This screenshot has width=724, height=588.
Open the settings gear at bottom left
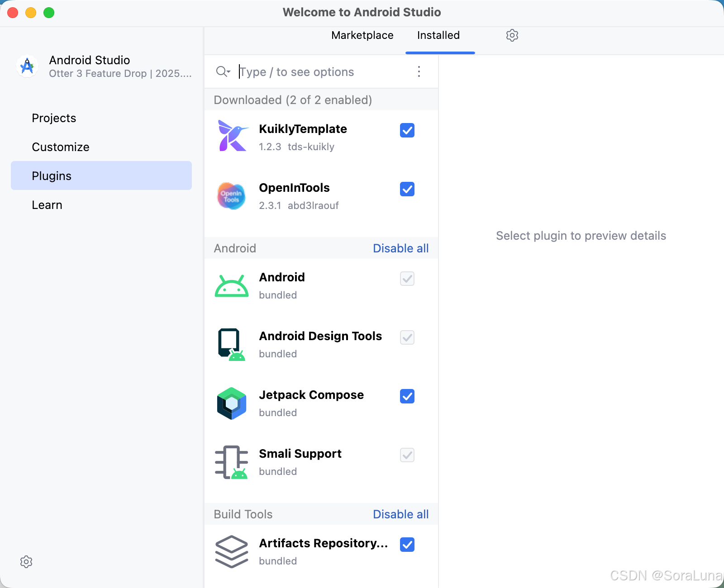tap(26, 562)
